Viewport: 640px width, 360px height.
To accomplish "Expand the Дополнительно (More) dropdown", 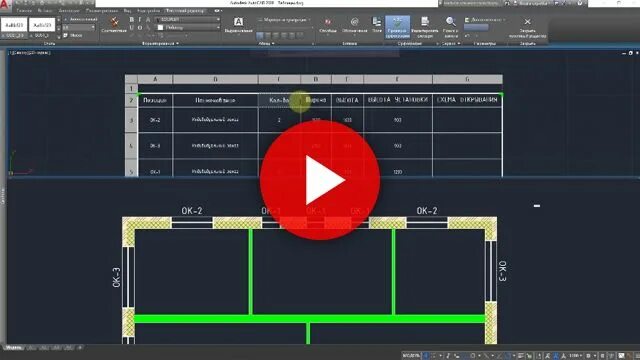I will click(484, 20).
